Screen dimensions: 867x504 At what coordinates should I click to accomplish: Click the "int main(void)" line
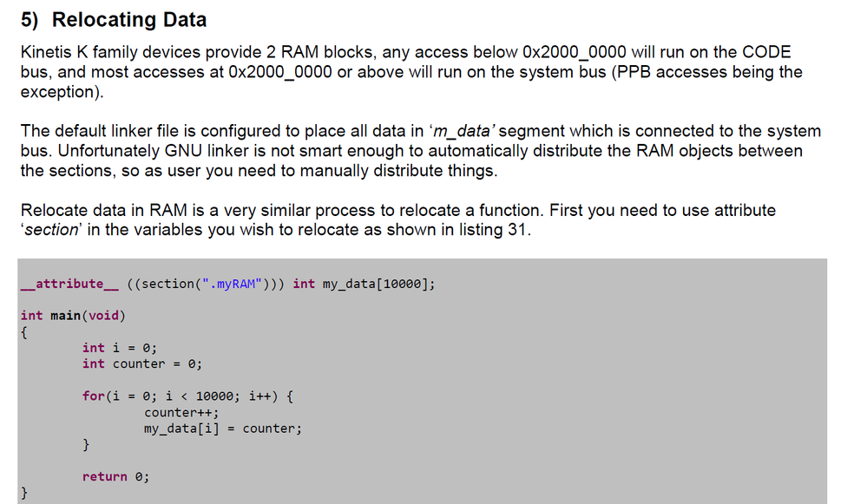coord(73,315)
